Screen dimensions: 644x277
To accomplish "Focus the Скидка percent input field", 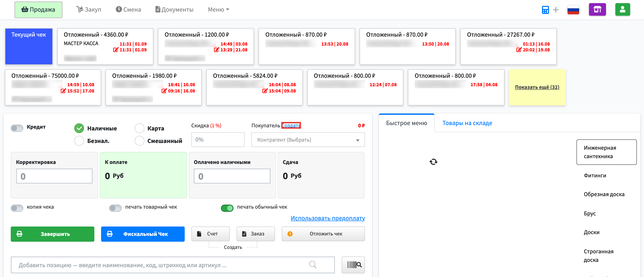I will point(218,140).
